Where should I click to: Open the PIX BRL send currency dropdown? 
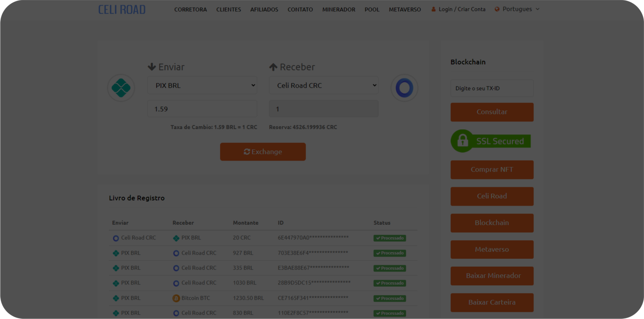point(202,85)
